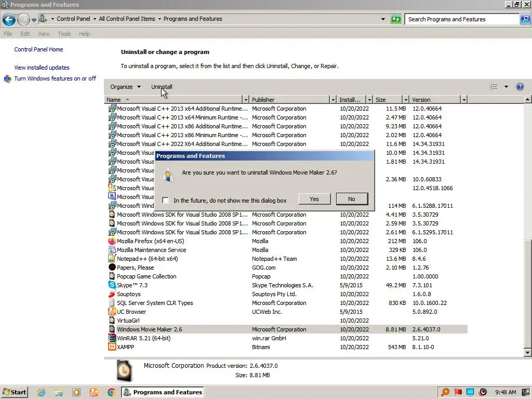Open the Help menu
This screenshot has width=532, height=399.
tap(85, 34)
